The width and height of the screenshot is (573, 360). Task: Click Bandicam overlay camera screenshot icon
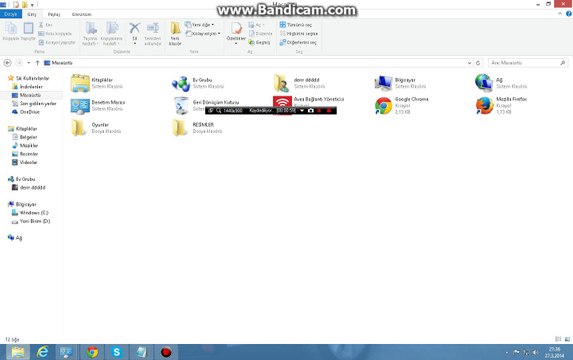(x=311, y=110)
